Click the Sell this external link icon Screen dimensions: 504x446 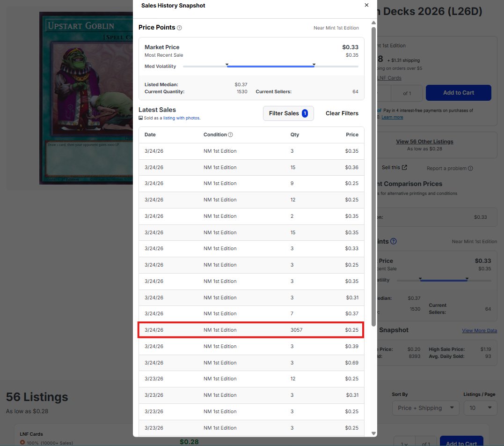(x=404, y=167)
